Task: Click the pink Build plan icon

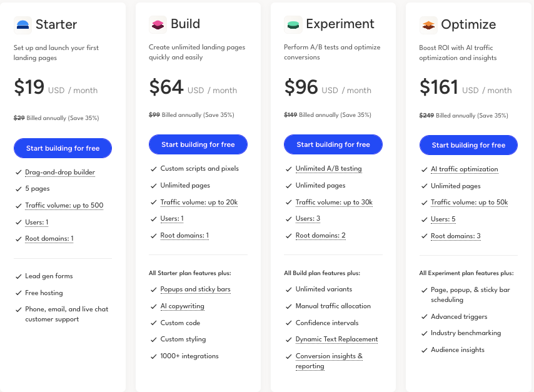Action: [x=158, y=24]
